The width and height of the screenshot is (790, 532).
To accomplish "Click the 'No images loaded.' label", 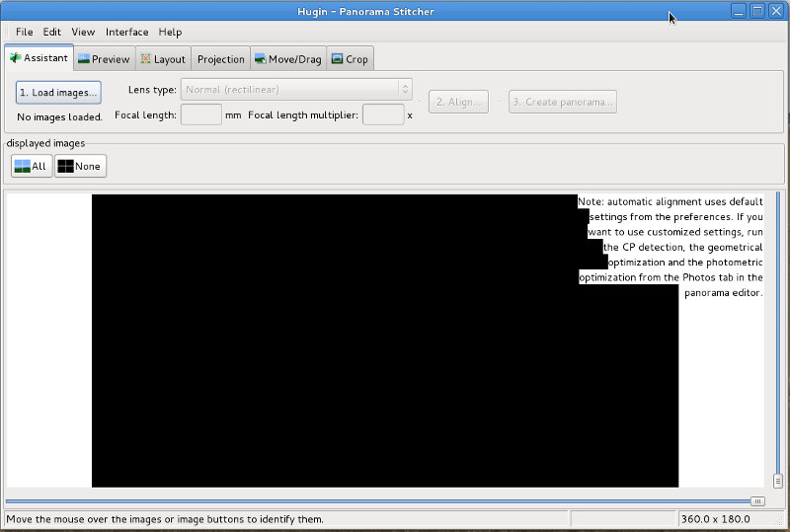I will 59,116.
